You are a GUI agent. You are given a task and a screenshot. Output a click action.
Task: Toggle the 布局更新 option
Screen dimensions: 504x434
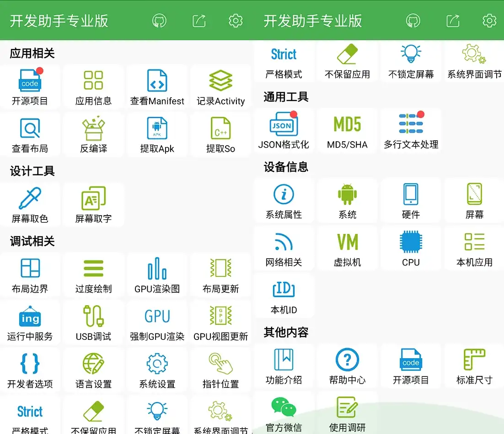click(221, 275)
